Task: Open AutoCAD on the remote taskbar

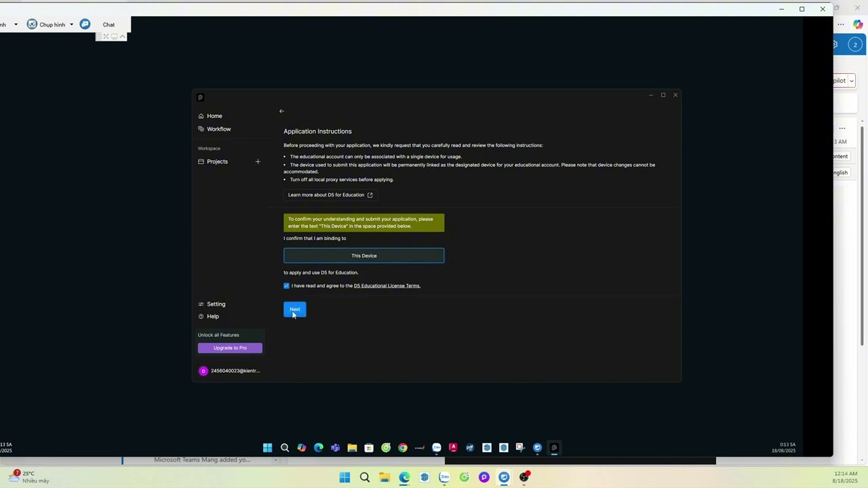Action: (x=453, y=447)
